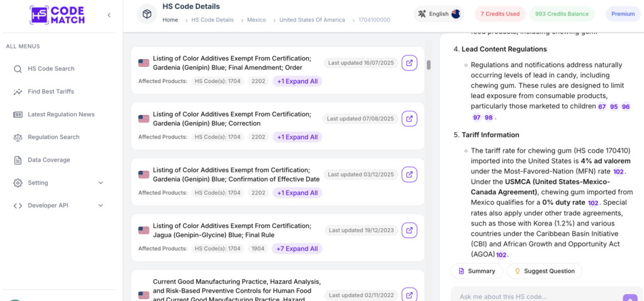Image resolution: width=644 pixels, height=301 pixels.
Task: Click the flag icon in language selector
Action: click(455, 14)
